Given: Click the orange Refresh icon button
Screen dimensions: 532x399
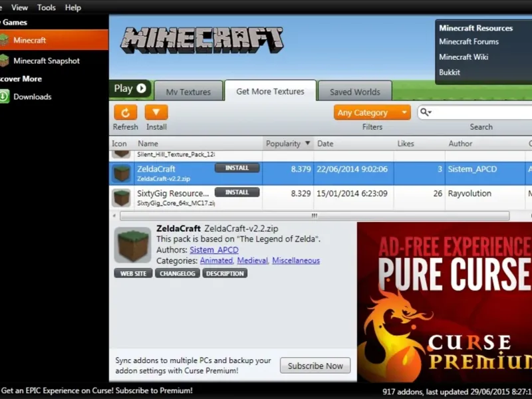Looking at the screenshot, I should [125, 112].
